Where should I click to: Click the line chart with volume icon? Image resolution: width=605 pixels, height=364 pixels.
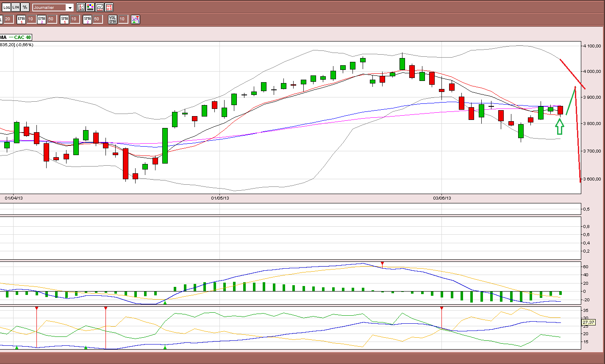(x=100, y=7)
